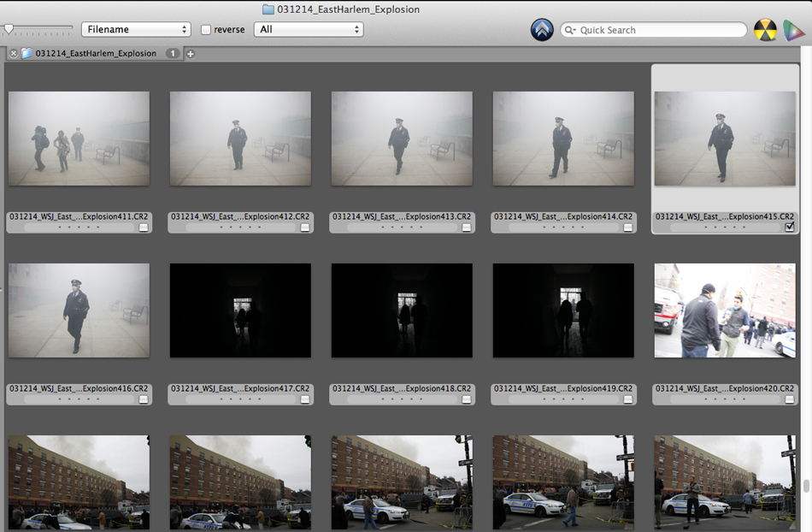The height and width of the screenshot is (532, 812).
Task: Click the filename label ending Explosion415.CR2
Action: [725, 216]
